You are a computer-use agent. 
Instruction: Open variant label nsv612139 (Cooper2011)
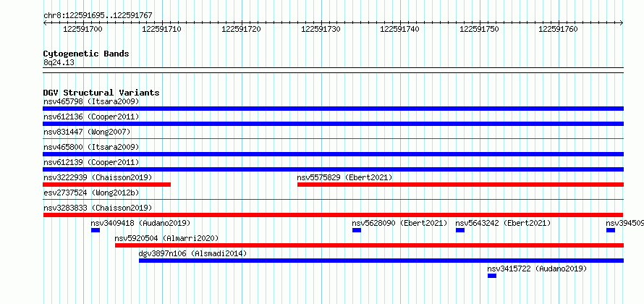91,162
